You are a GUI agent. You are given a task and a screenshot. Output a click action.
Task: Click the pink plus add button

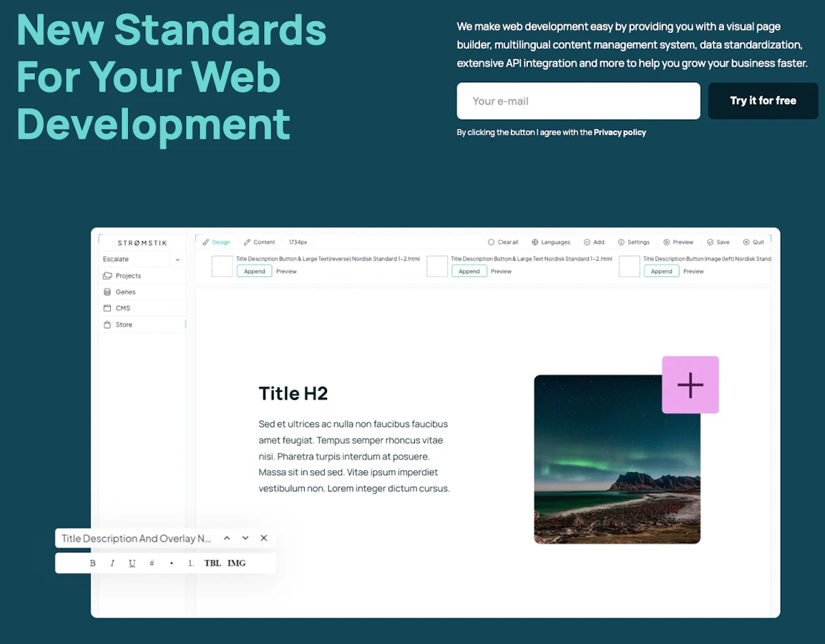(x=690, y=385)
